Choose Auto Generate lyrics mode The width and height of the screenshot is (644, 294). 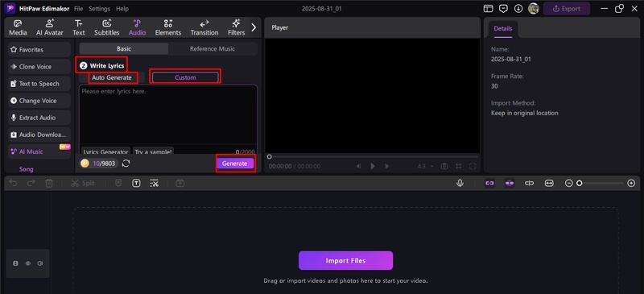coord(112,77)
